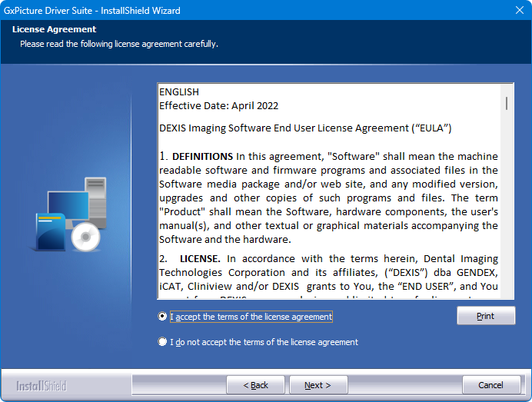Click the 'License Agreement' header title
Screen dimensions: 532x402
(x=54, y=30)
